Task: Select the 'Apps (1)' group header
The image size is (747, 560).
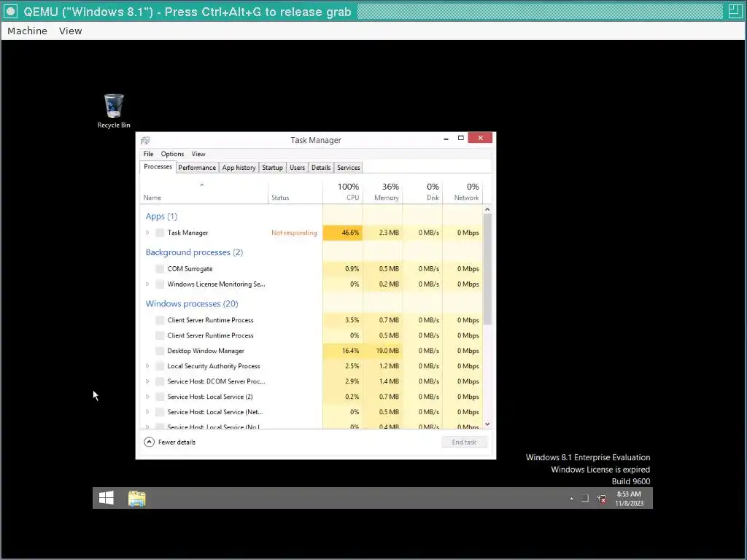Action: (161, 216)
